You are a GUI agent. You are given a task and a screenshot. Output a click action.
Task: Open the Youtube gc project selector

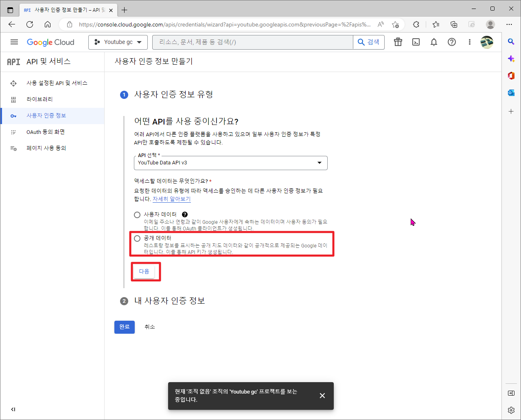[118, 42]
